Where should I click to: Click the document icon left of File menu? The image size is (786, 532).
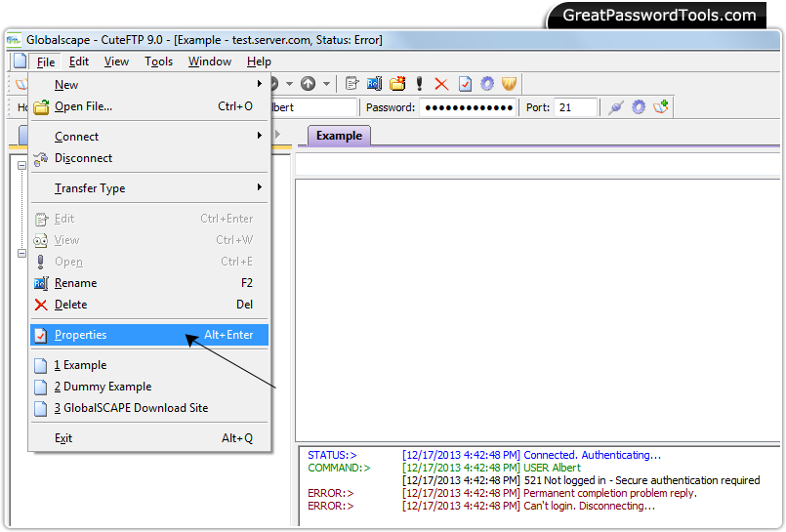tap(21, 61)
